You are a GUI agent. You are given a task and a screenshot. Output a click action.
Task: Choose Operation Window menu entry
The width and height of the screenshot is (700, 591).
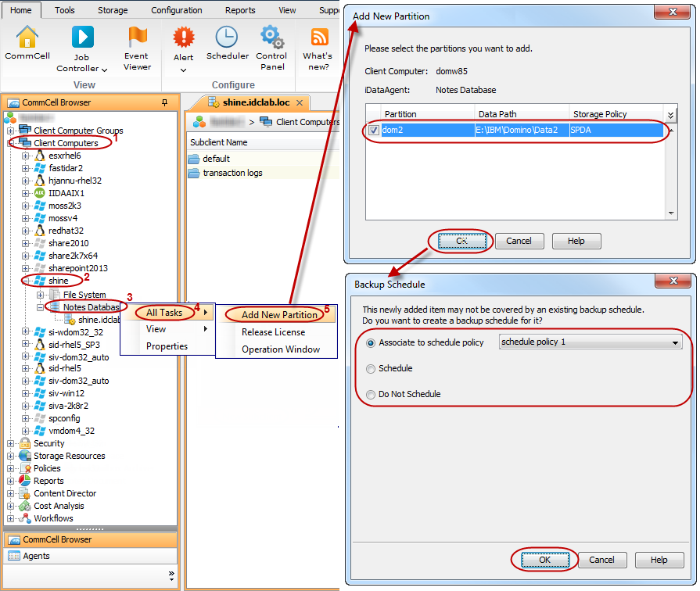280,349
